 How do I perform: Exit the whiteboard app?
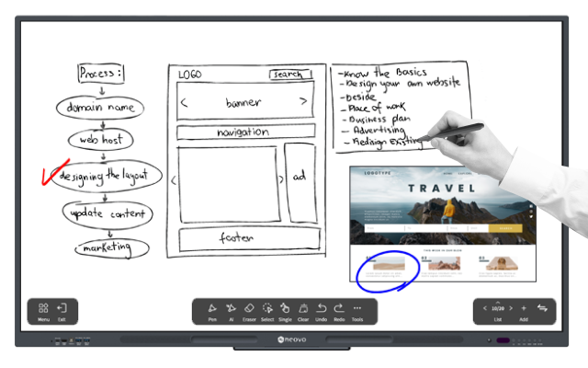pyautogui.click(x=62, y=309)
